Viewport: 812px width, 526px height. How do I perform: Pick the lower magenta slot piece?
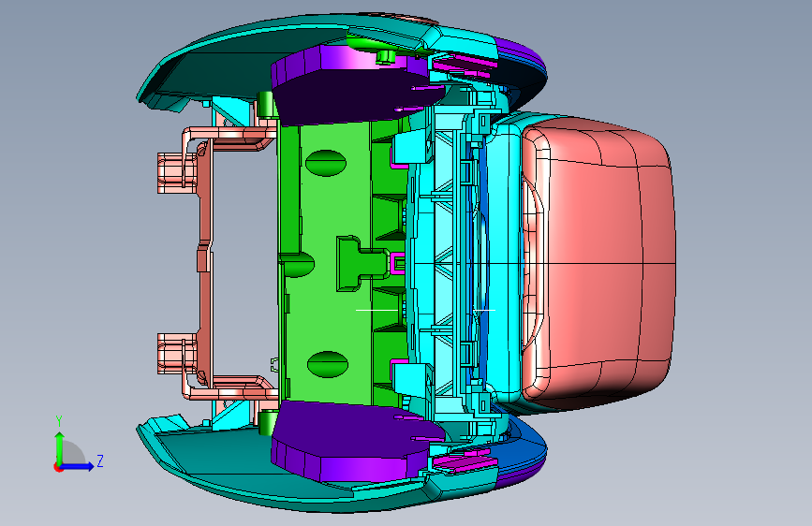[464, 460]
